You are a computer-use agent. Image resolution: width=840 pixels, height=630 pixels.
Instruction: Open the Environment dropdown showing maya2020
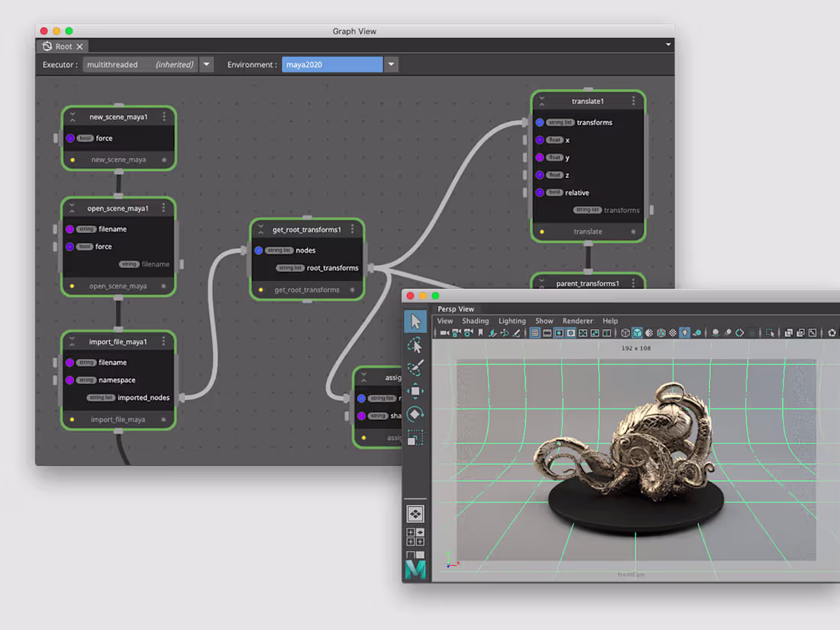point(391,64)
